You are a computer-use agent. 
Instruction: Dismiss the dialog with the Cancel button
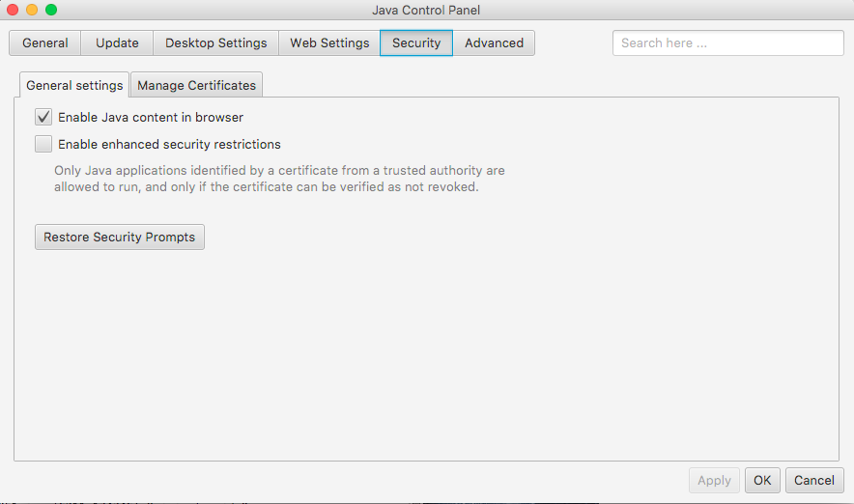814,480
